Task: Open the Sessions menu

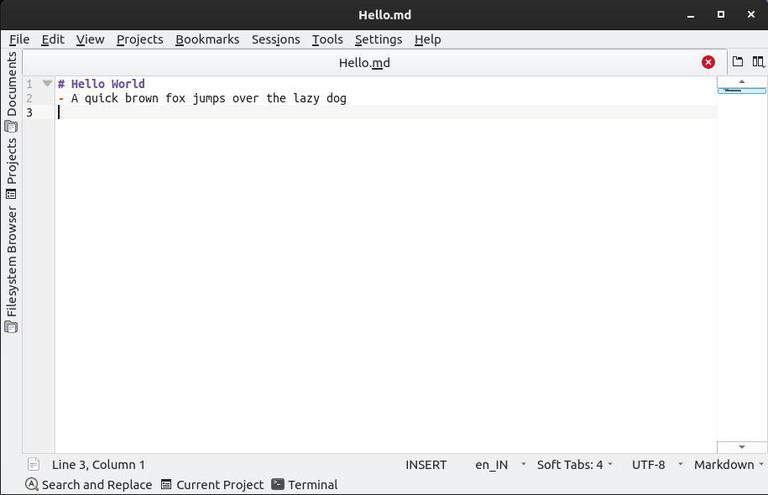Action: (276, 39)
